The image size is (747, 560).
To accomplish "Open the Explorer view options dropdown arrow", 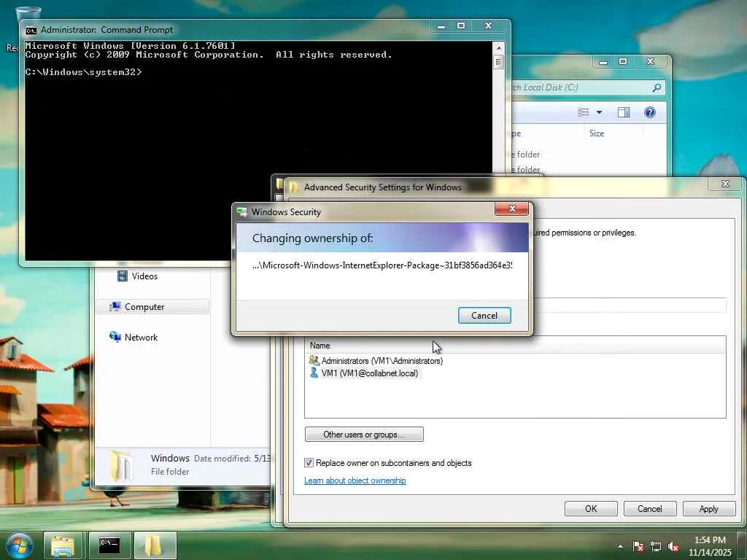I will point(599,112).
